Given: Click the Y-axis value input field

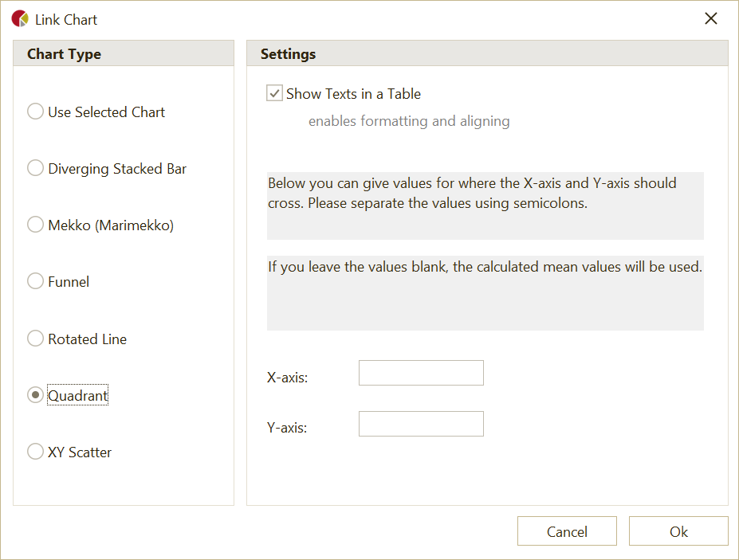Looking at the screenshot, I should click(421, 423).
